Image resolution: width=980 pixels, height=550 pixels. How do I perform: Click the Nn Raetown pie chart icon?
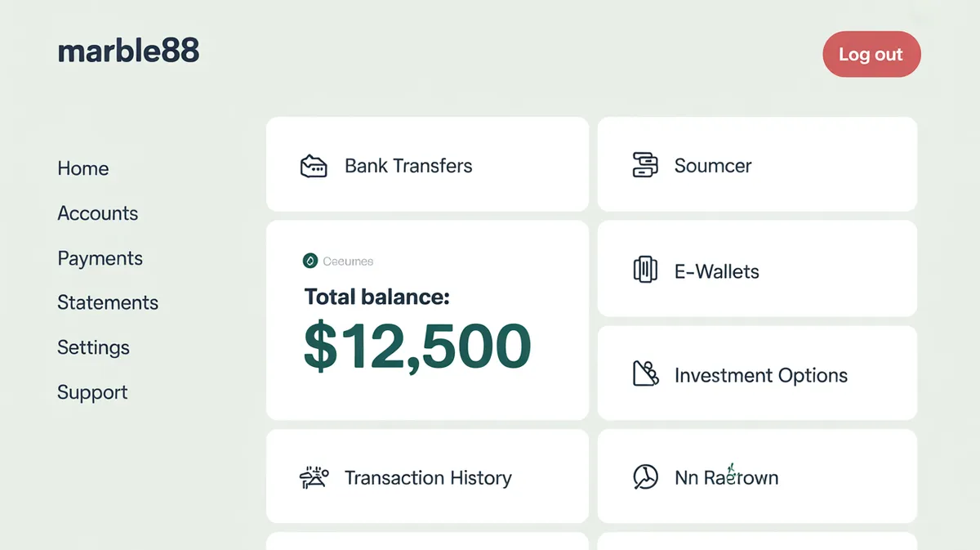tap(645, 477)
